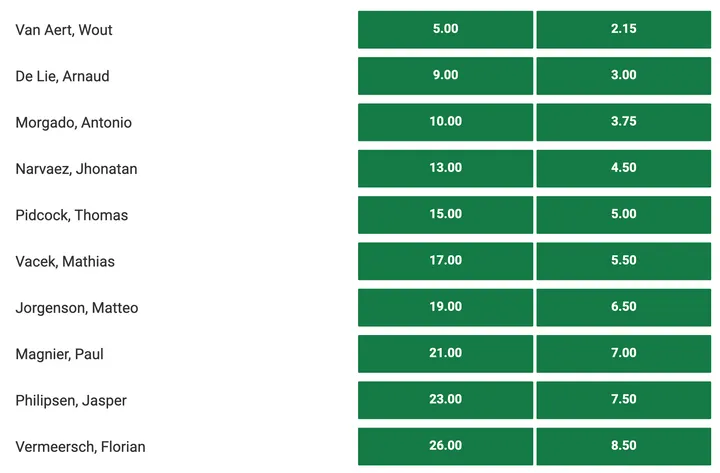Viewport: 720px width, 473px height.
Task: Select the 19.00 odds for Jorgenson
Action: pyautogui.click(x=445, y=308)
